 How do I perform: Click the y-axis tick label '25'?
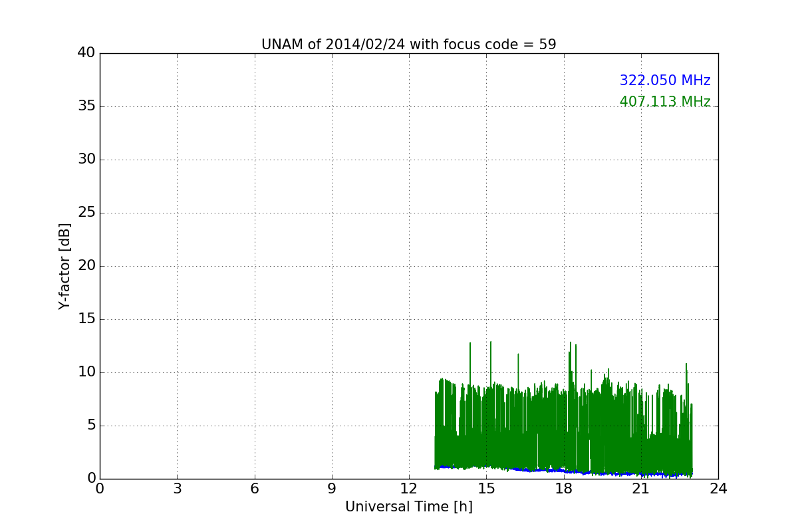point(86,213)
